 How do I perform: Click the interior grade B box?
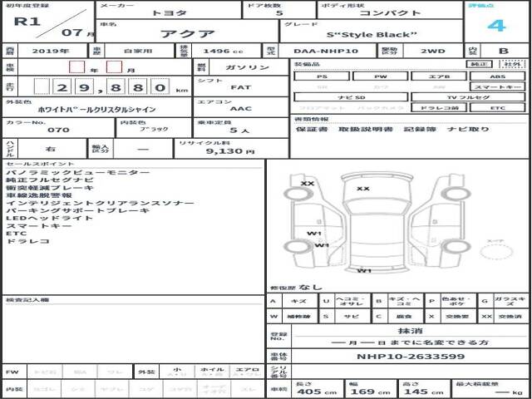click(x=502, y=51)
